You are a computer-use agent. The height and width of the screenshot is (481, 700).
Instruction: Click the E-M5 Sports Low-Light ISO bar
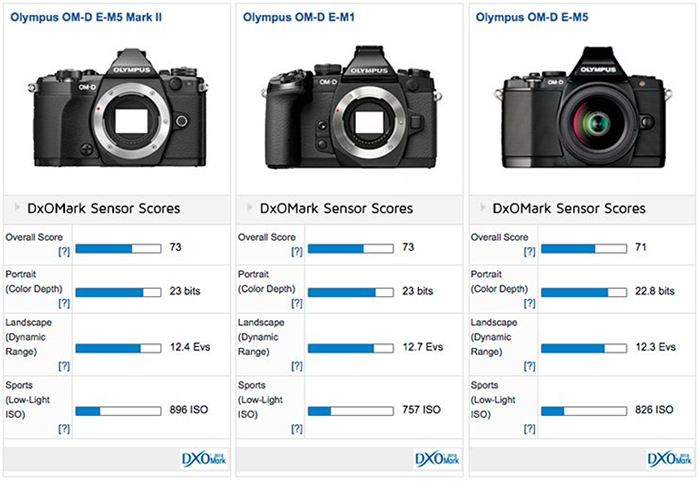click(x=583, y=410)
